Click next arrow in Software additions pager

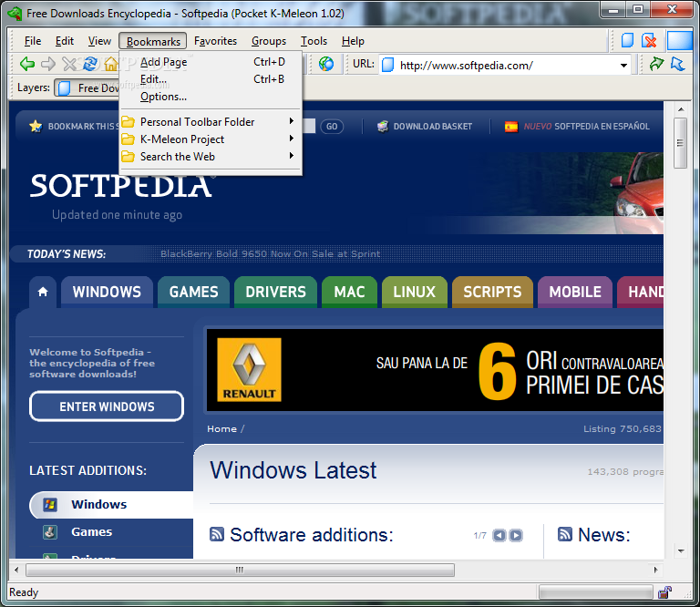(x=516, y=535)
